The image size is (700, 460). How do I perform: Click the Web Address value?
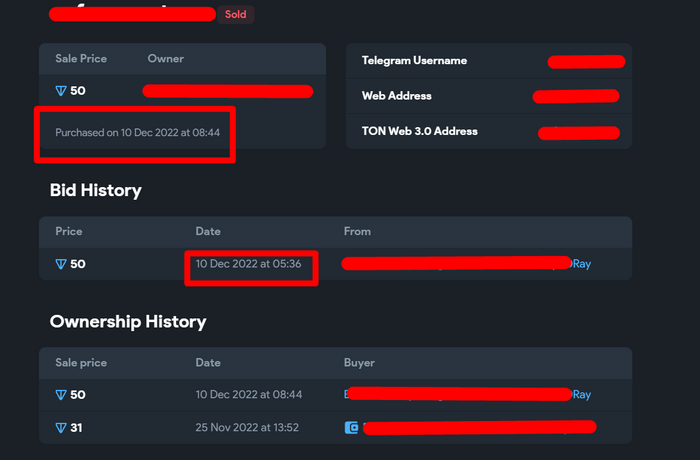coord(576,97)
